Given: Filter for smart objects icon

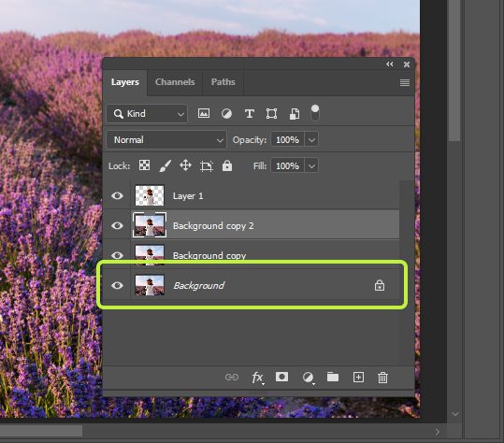Looking at the screenshot, I should pos(295,113).
